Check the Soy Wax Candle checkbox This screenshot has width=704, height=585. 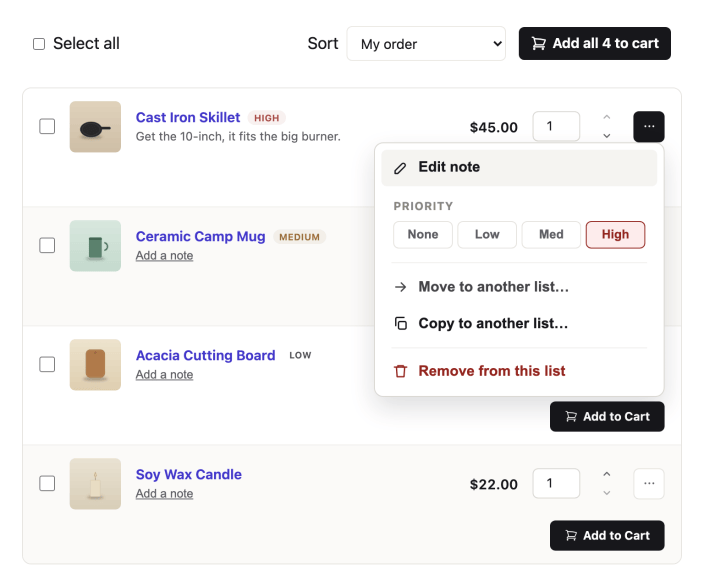coord(47,484)
